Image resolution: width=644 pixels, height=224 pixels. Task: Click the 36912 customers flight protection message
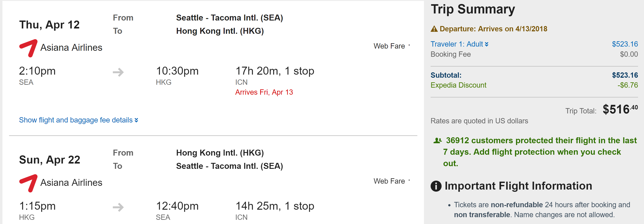[x=535, y=152]
